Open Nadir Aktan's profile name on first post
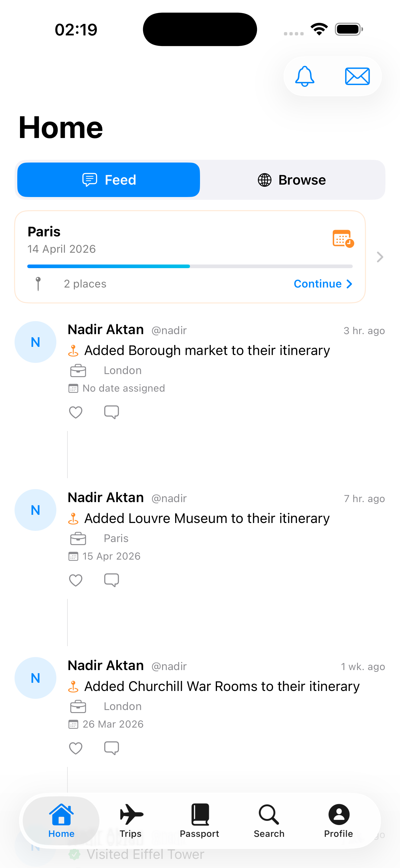This screenshot has height=868, width=400. click(x=105, y=330)
